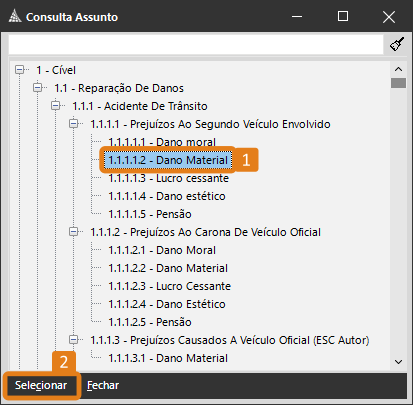This screenshot has height=405, width=413.
Task: Select 1.1.1.1.2 - Dano Material item
Action: 168,160
